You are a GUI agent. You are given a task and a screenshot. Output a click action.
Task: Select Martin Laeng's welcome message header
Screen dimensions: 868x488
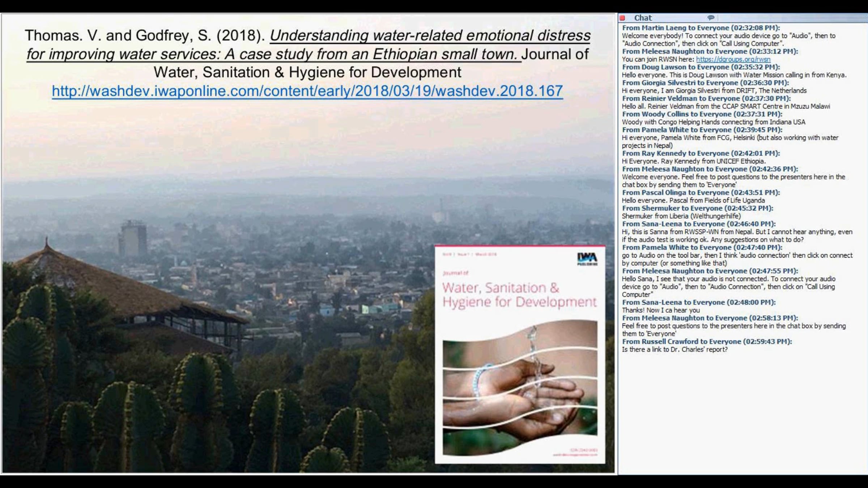tap(701, 28)
